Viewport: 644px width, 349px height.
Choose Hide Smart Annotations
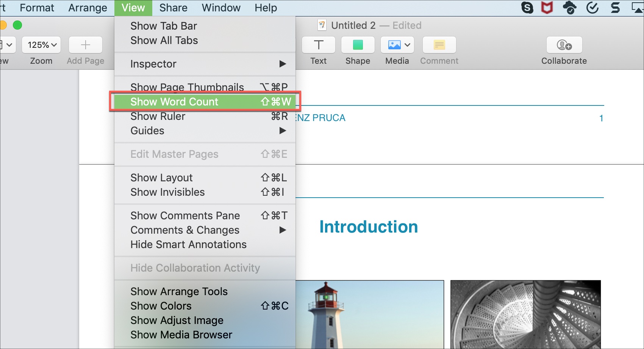point(205,244)
